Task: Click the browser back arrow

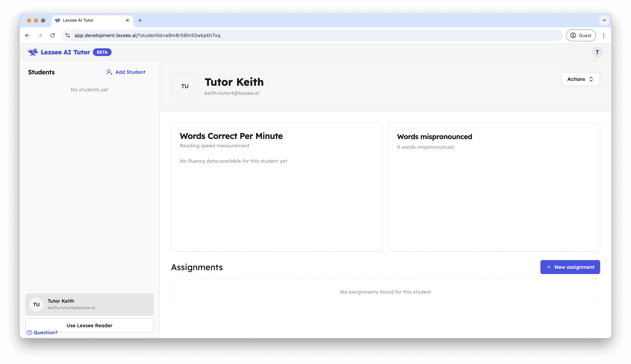Action: tap(28, 35)
